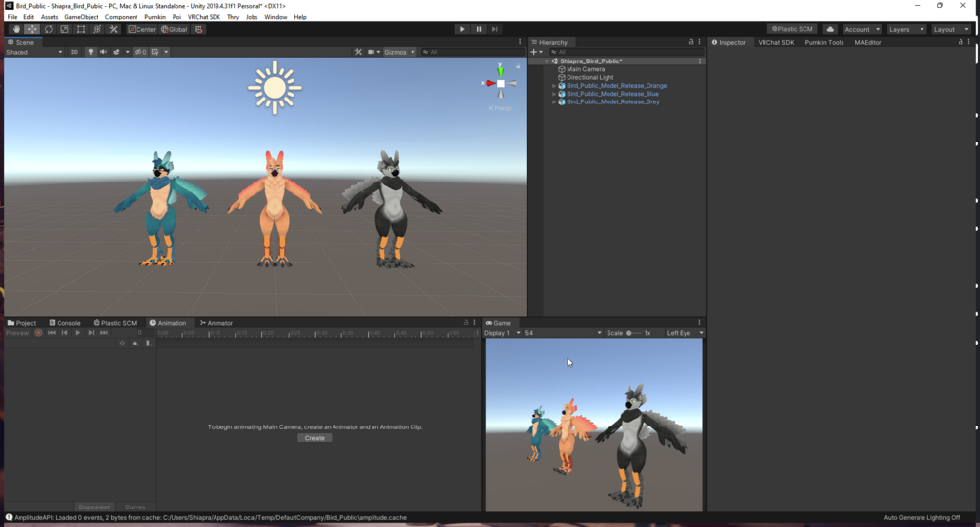Click the grid snapping icon beside Global
The width and height of the screenshot is (980, 527).
tap(199, 29)
